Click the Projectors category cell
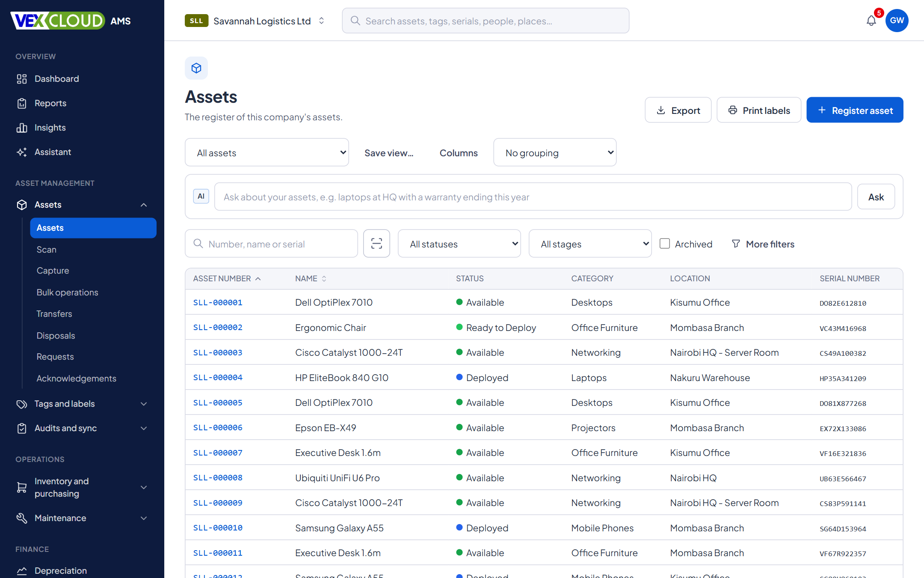Image resolution: width=924 pixels, height=578 pixels. click(x=593, y=428)
